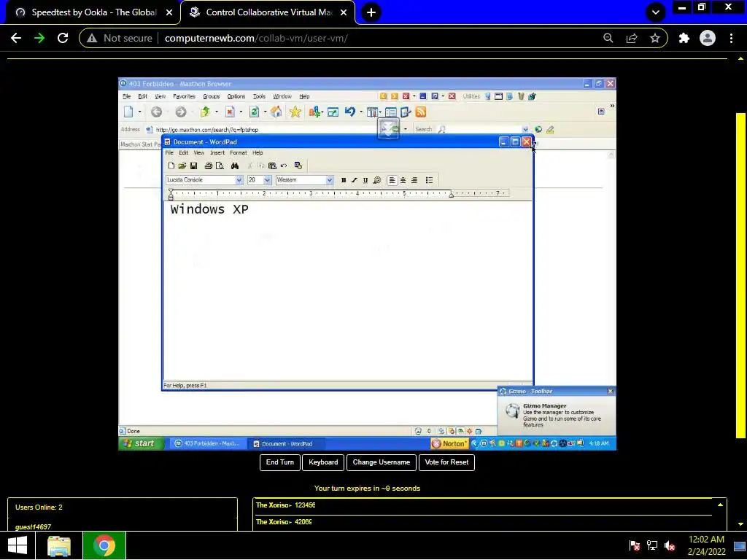Open Chrome's extensions puzzle icon
The image size is (747, 560).
point(684,38)
